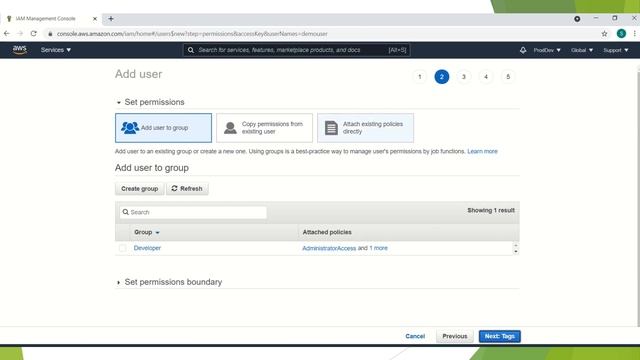Click the Chrome media control icon
This screenshot has height=360, width=640.
pos(577,19)
